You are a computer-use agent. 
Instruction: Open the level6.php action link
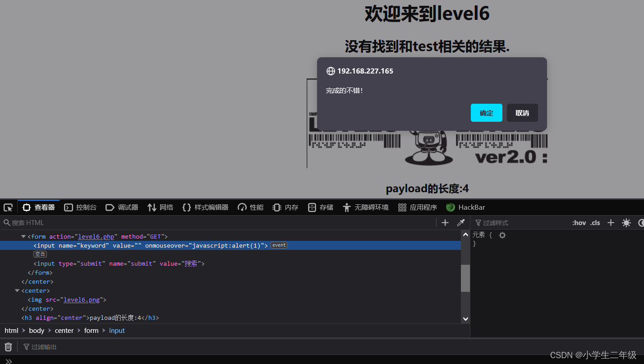(x=96, y=236)
